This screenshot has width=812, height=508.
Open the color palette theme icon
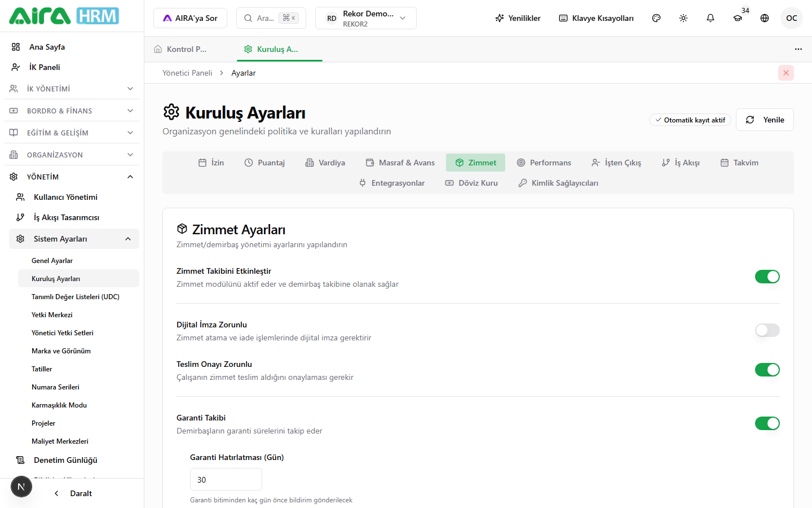pos(656,18)
